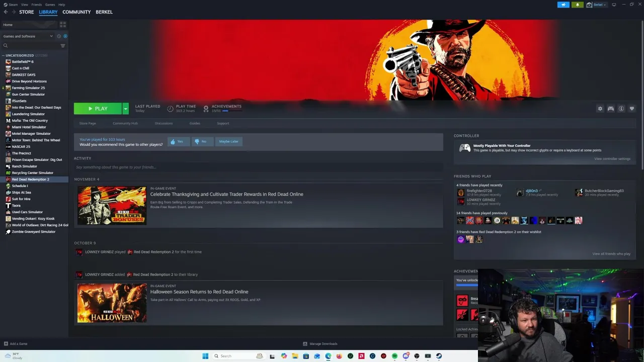The image size is (644, 362).
Task: Click the Windows taskbar Search box
Action: (x=238, y=356)
